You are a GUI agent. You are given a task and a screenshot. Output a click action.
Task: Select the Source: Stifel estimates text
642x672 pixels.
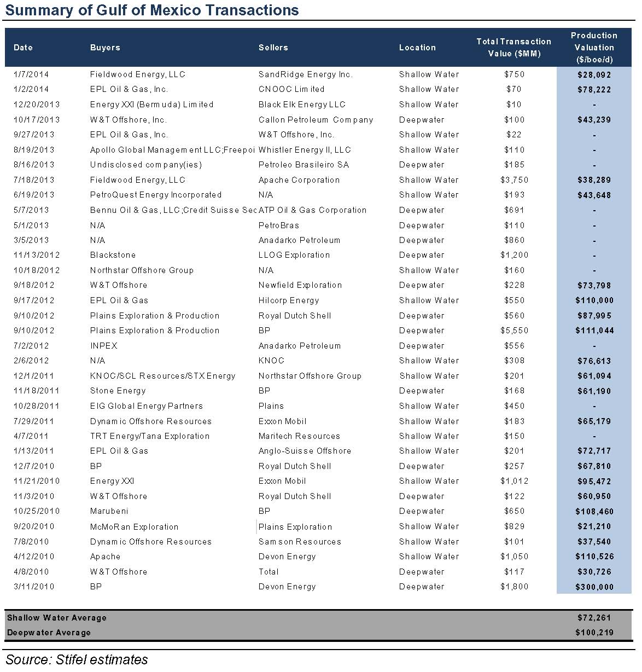click(75, 660)
